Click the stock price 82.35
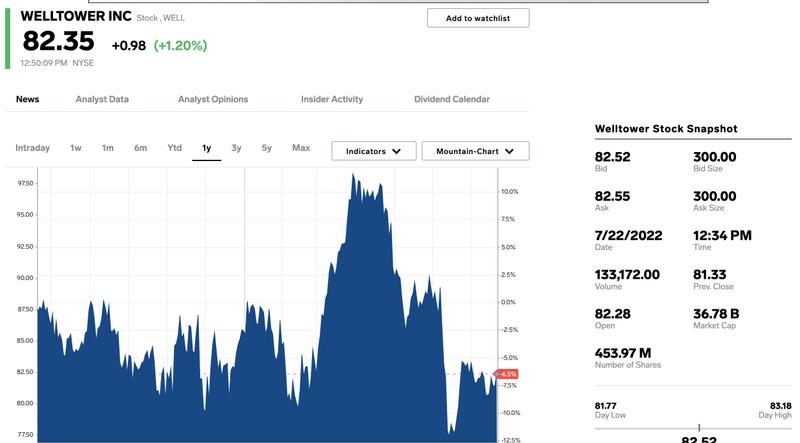800x443 pixels. pyautogui.click(x=59, y=41)
